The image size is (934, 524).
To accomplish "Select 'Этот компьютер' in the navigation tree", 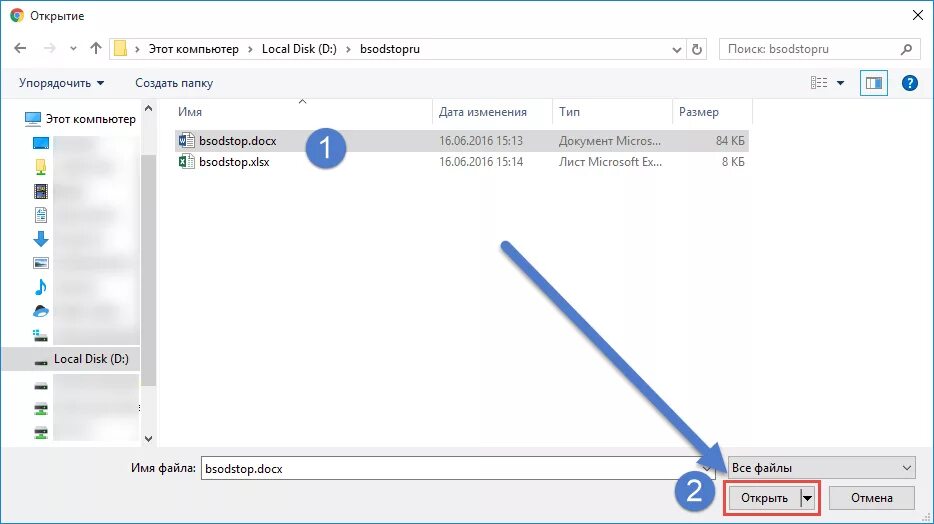I will (91, 119).
